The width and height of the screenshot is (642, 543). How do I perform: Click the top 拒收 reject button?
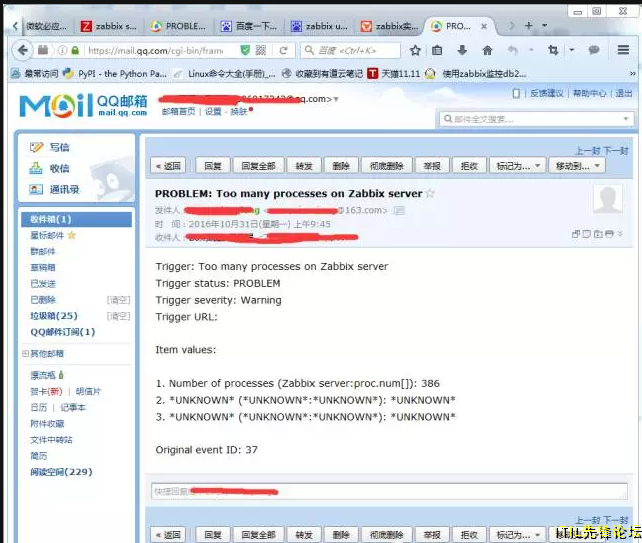point(469,166)
